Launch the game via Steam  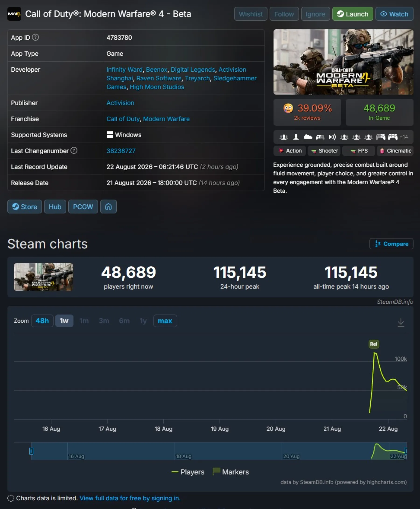353,14
